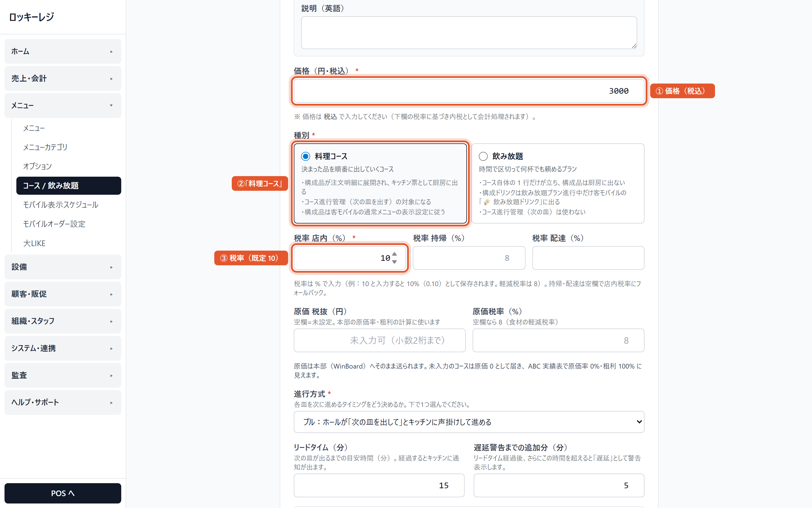Screen dimensions: 812x508
Task: Open the メニュー submenu item
Action: tap(69, 128)
